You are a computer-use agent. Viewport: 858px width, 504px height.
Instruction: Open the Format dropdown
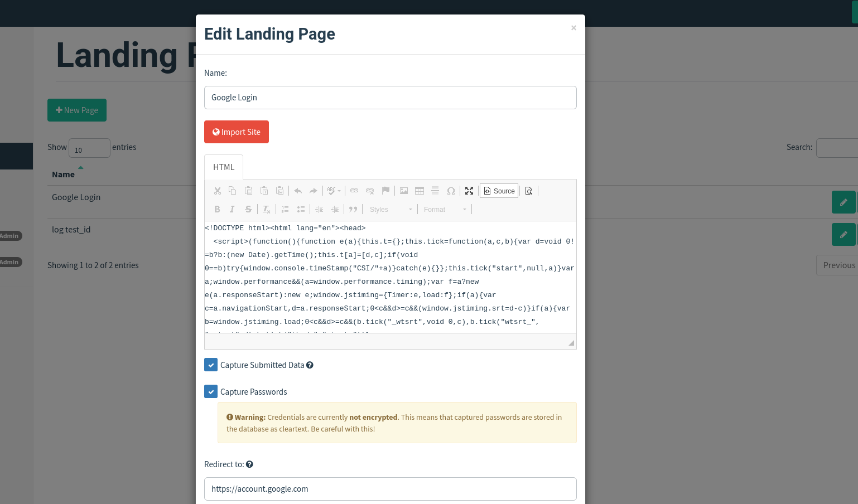coord(444,209)
